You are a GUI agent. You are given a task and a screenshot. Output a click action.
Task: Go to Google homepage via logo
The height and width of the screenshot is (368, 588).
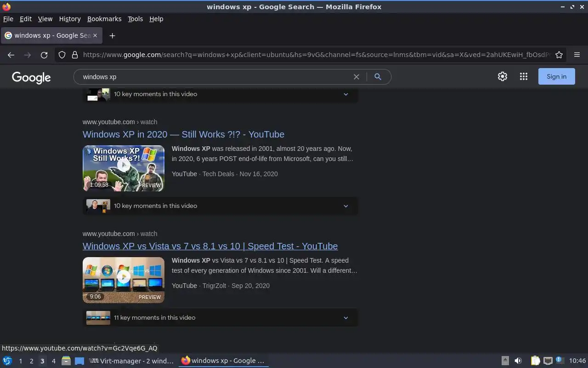click(31, 78)
